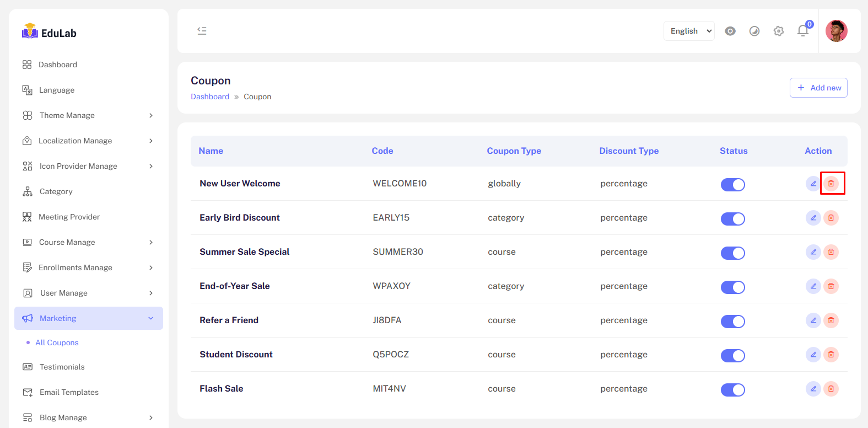
Task: Click delete icon for Flash Sale coupon
Action: 831,389
